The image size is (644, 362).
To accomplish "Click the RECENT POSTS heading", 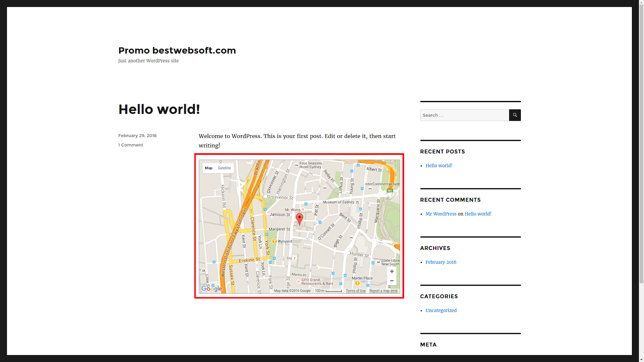I will (x=442, y=152).
